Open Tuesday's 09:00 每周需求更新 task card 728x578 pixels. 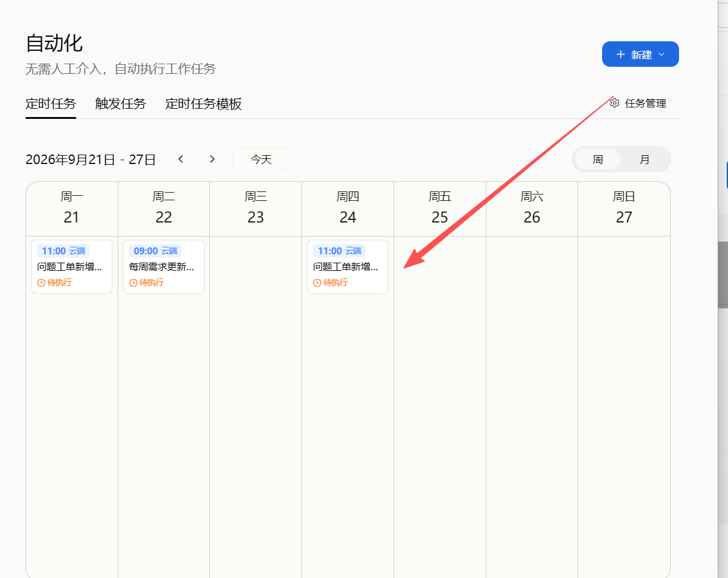click(x=163, y=266)
